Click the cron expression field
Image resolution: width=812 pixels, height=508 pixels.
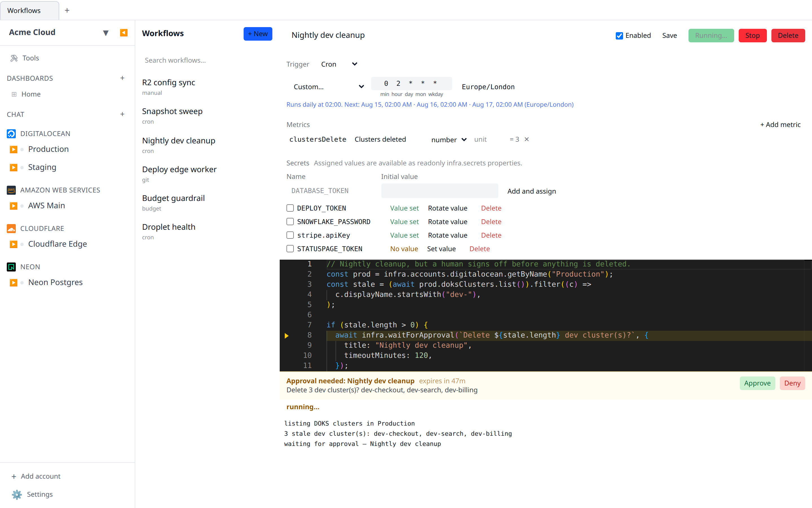pos(411,83)
